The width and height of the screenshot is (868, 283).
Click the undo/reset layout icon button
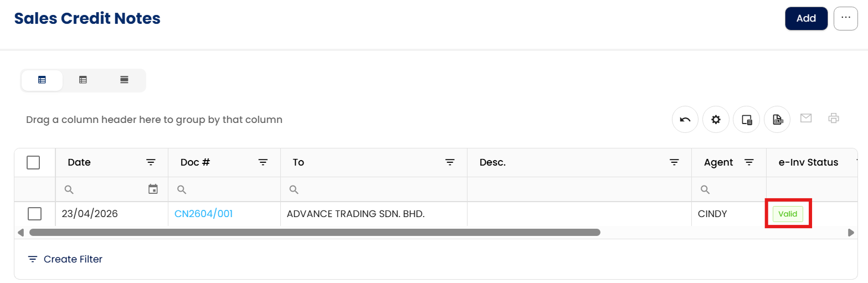(685, 120)
